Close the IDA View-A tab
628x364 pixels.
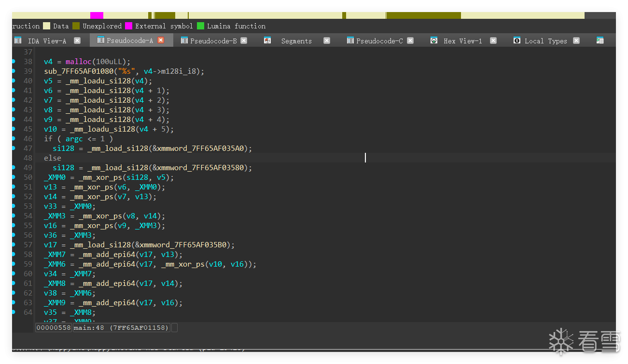[x=77, y=40]
